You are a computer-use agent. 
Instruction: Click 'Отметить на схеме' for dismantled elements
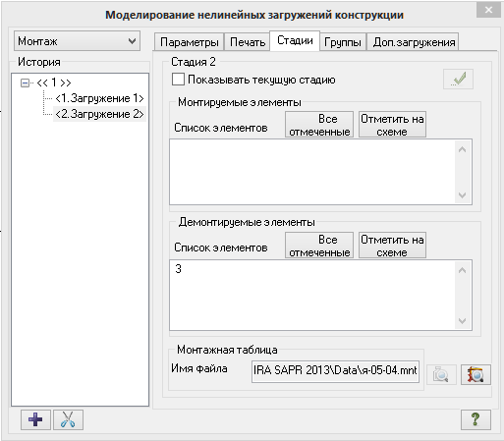(x=392, y=246)
